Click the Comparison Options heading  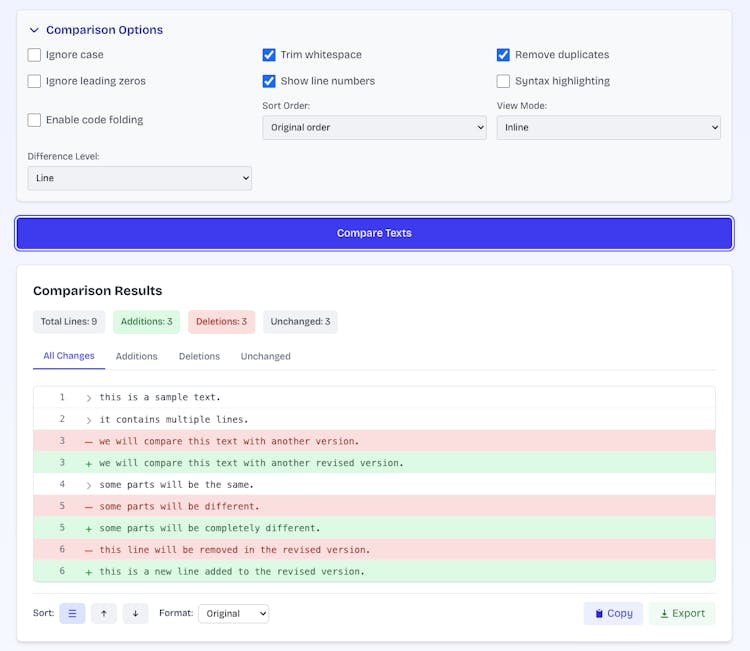(104, 30)
